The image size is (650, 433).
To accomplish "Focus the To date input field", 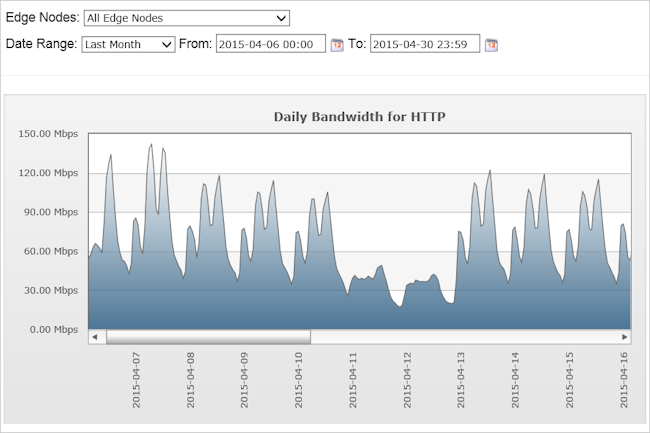I will 424,44.
